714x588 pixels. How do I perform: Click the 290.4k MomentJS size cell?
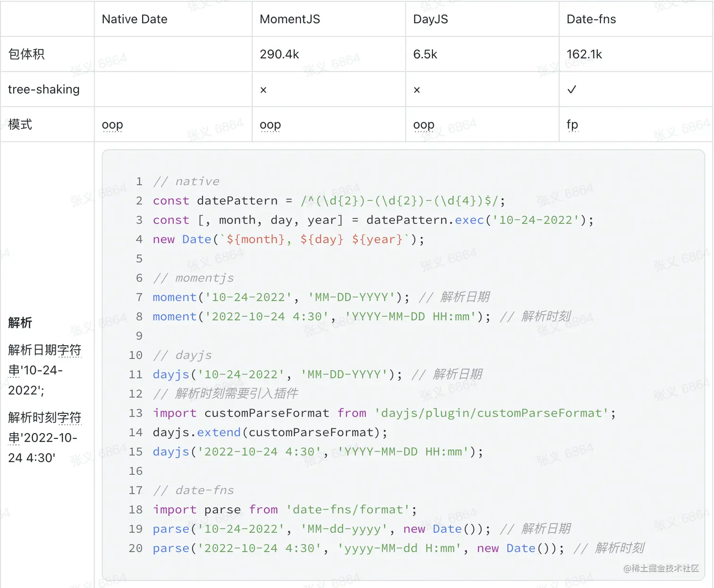point(279,54)
